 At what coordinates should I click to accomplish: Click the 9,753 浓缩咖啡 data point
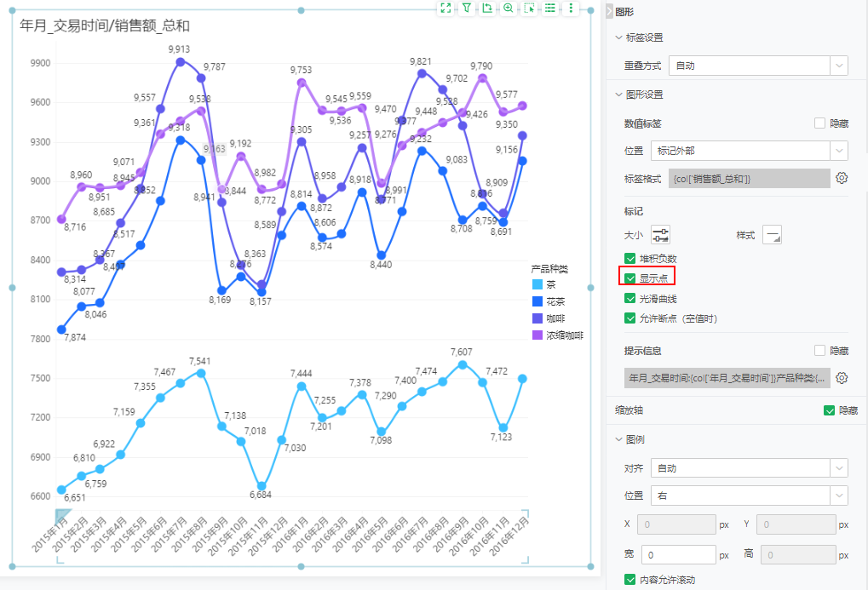pos(302,83)
